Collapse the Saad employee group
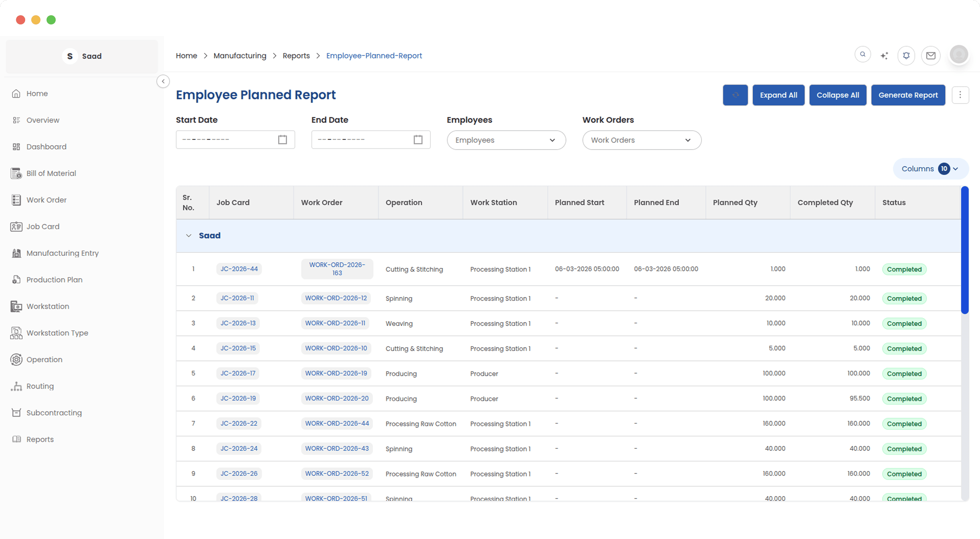 coord(189,235)
